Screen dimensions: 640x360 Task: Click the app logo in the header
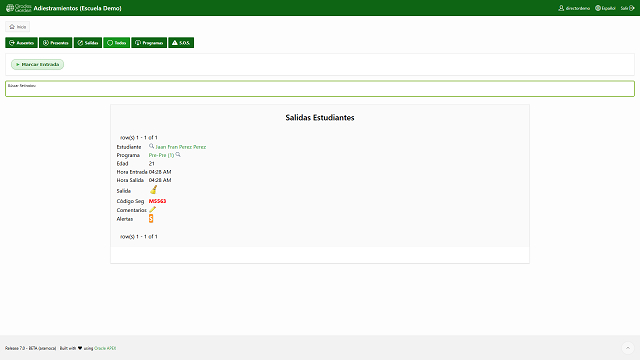tap(18, 8)
